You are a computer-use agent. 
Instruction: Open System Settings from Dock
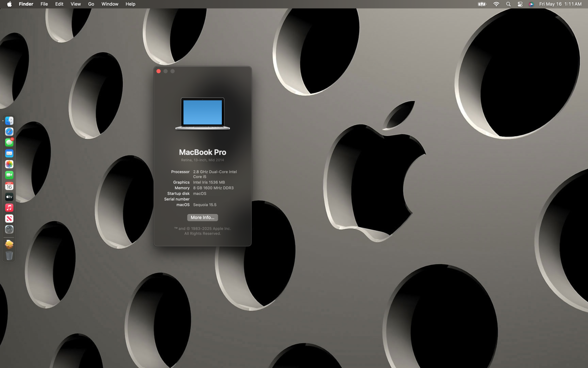[9, 229]
